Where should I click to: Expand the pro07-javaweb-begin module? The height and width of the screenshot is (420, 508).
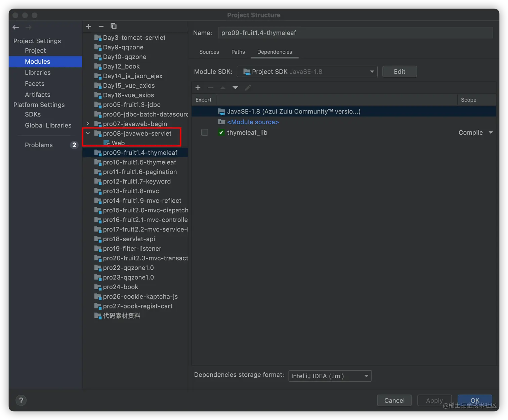pyautogui.click(x=88, y=124)
